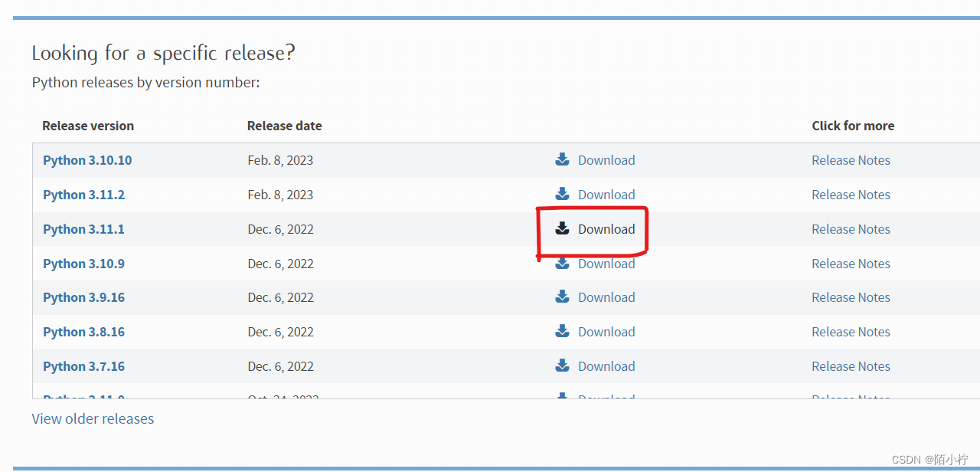This screenshot has width=980, height=472.
Task: Click download icon for Python 3.7.16
Action: pyautogui.click(x=562, y=365)
